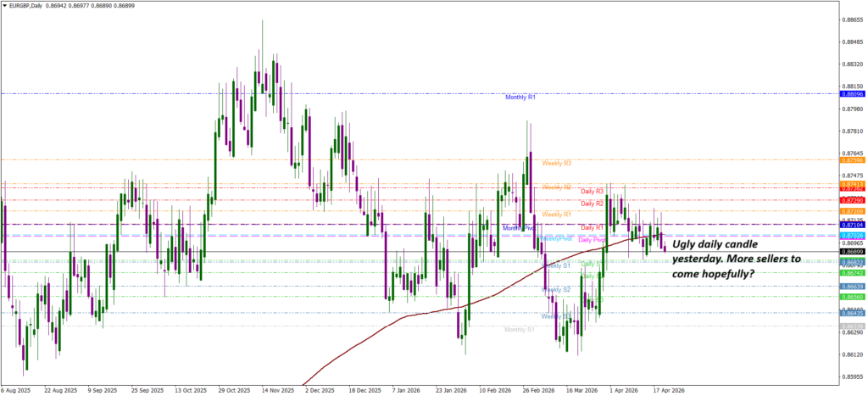Click the black current price tag 0.86899
The image size is (868, 396).
[851, 252]
